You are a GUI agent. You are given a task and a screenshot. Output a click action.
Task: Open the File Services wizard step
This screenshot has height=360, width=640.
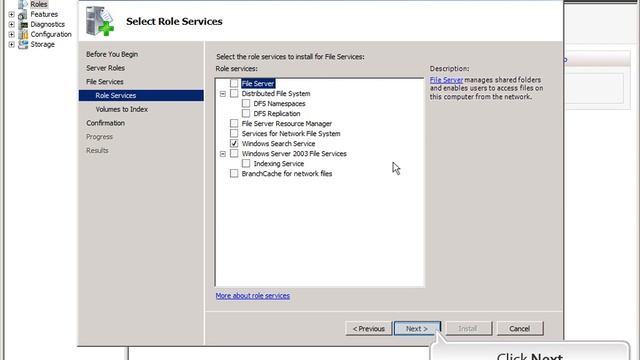point(104,82)
